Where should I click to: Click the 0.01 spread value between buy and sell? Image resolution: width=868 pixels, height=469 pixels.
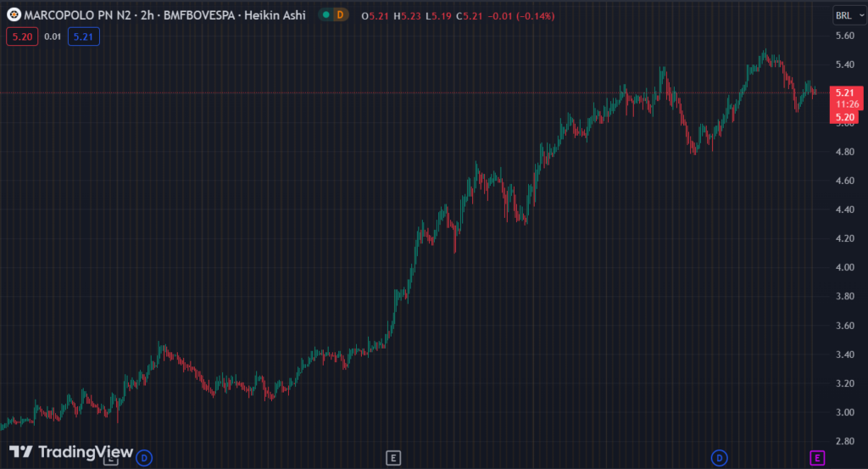click(x=53, y=36)
